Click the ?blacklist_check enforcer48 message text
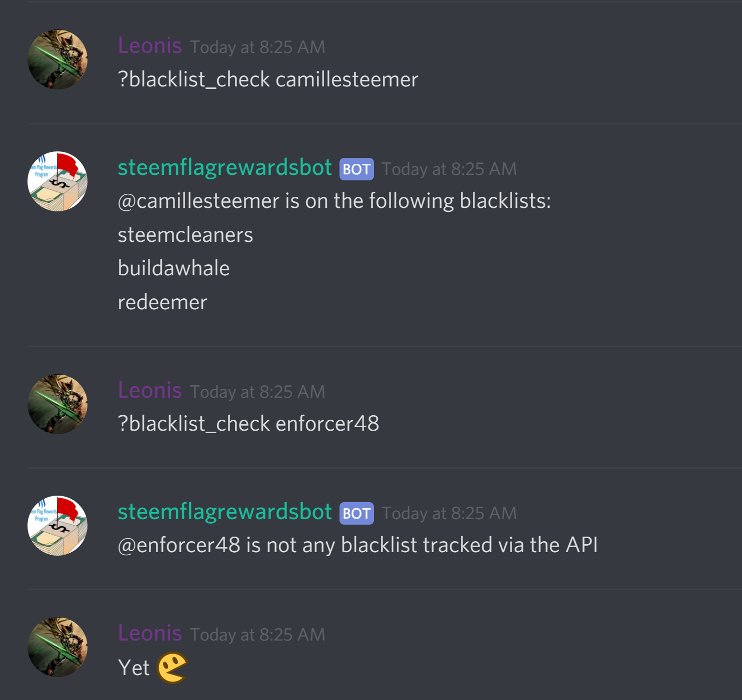This screenshot has height=700, width=742. 248,424
